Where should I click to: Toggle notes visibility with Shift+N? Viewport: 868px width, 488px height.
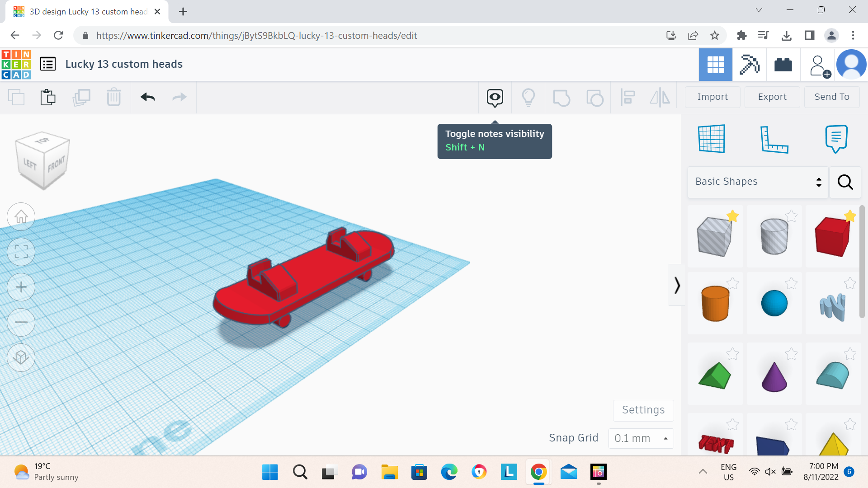point(495,97)
